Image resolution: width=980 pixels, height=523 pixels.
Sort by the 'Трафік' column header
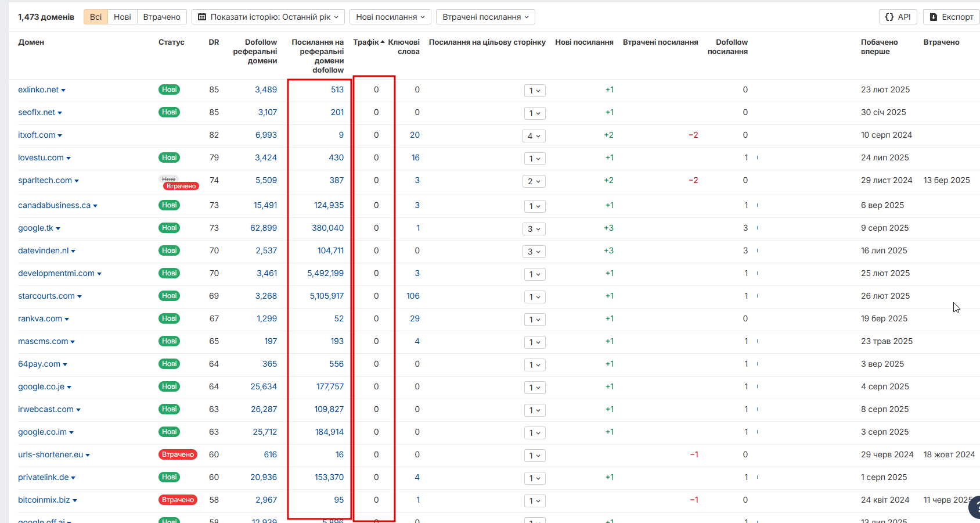[369, 42]
